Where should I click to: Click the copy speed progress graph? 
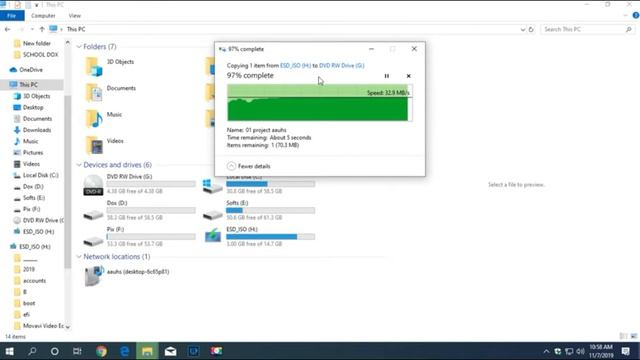(x=319, y=102)
